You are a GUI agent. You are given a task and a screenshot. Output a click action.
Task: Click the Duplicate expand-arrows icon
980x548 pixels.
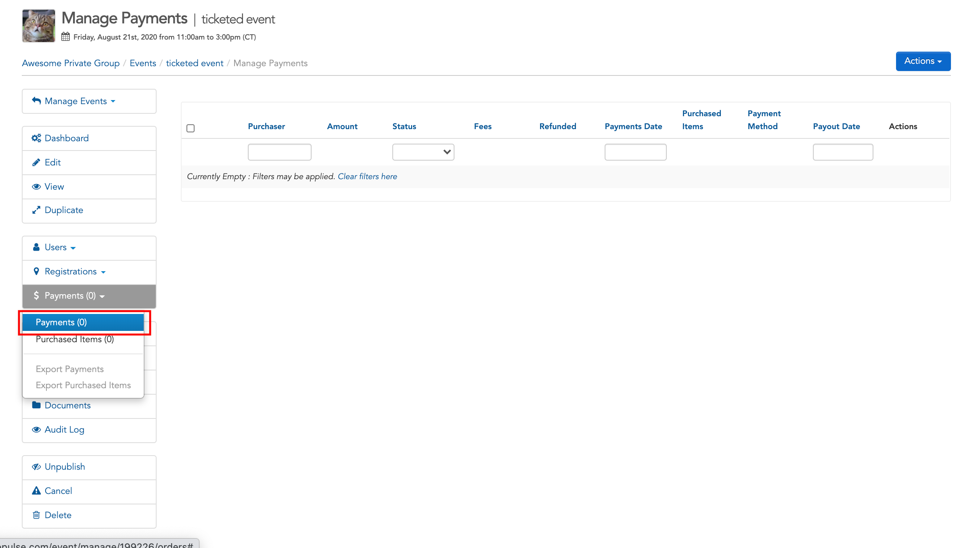(x=36, y=210)
